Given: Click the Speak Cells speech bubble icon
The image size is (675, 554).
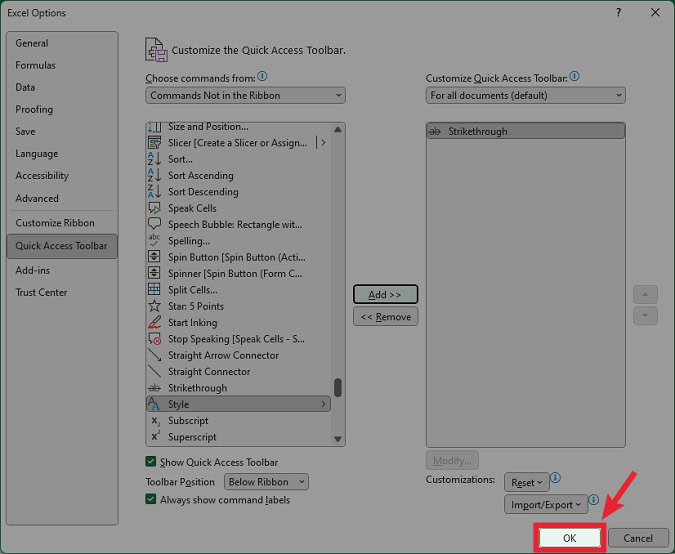Looking at the screenshot, I should [154, 208].
